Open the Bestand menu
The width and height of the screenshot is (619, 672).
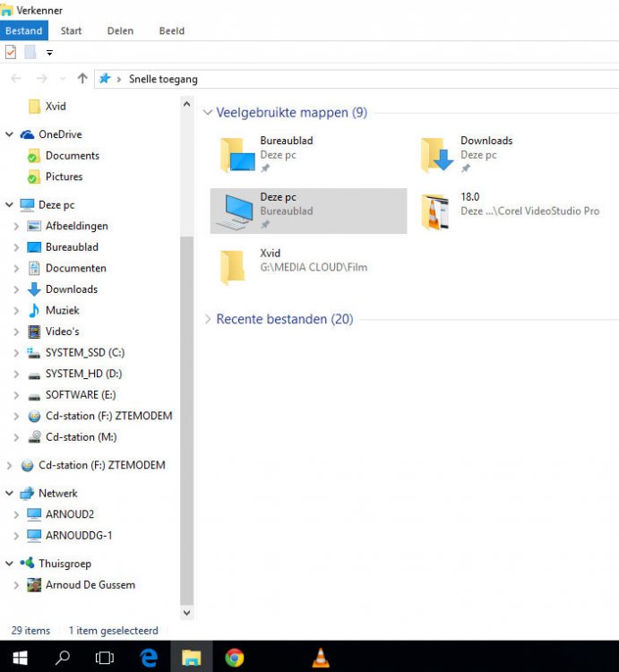(23, 30)
